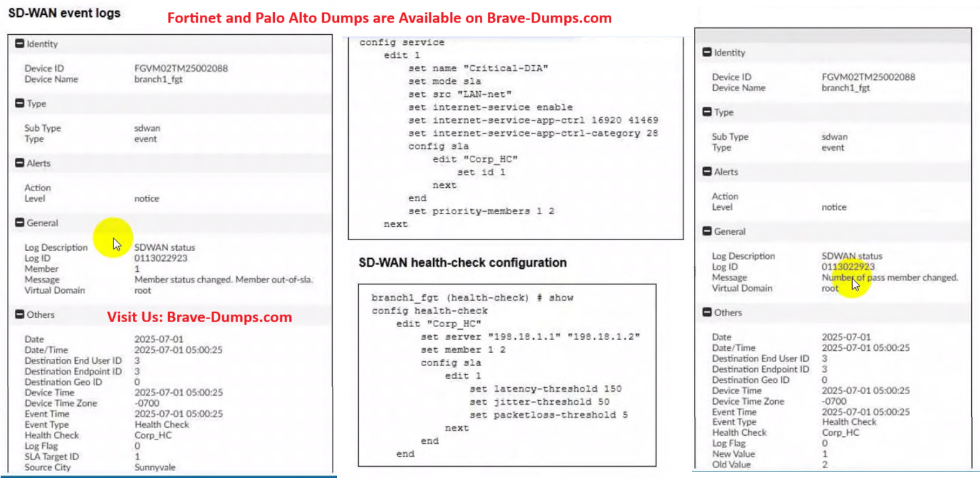The height and width of the screenshot is (478, 980).
Task: Click the minus icon beside Others in the left panel
Action: click(x=20, y=314)
